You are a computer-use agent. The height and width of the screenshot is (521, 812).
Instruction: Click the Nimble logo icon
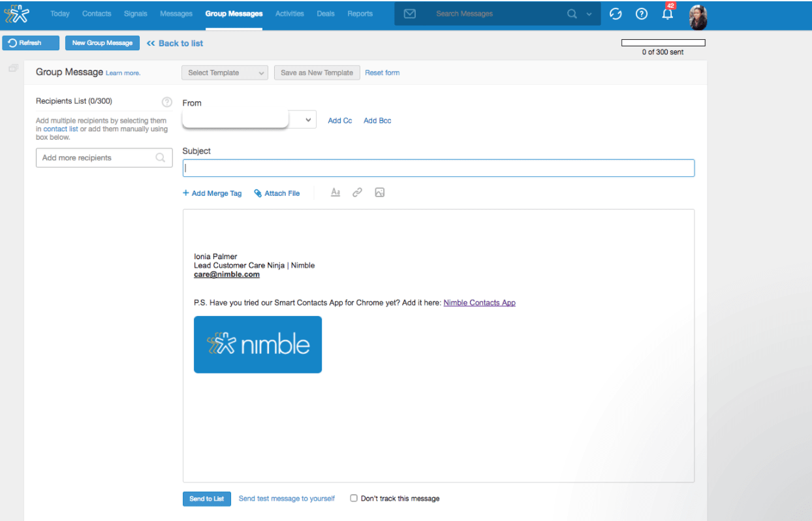(18, 14)
